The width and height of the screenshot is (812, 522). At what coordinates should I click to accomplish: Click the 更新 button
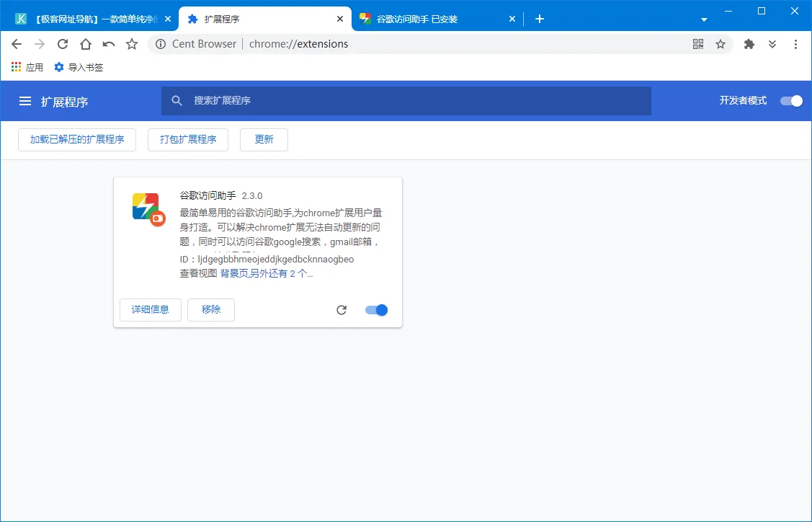click(264, 139)
